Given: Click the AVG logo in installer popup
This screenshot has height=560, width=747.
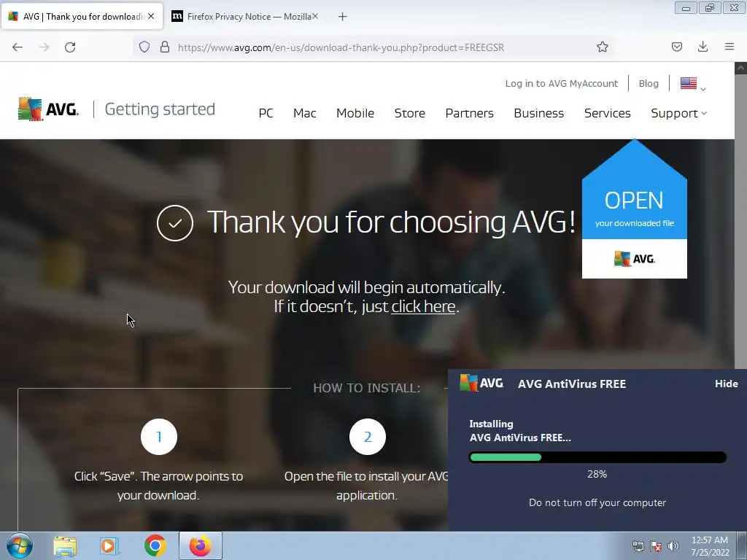Looking at the screenshot, I should coord(481,383).
